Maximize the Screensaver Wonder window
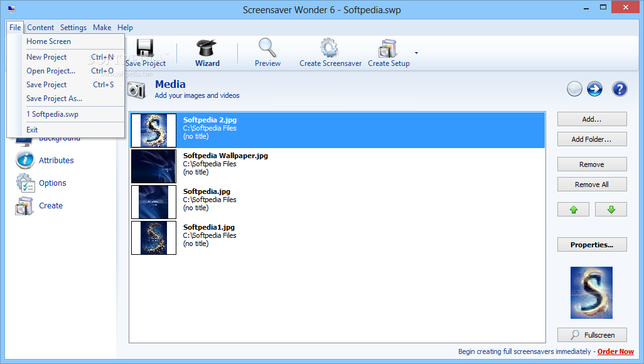The height and width of the screenshot is (364, 644). pos(603,8)
